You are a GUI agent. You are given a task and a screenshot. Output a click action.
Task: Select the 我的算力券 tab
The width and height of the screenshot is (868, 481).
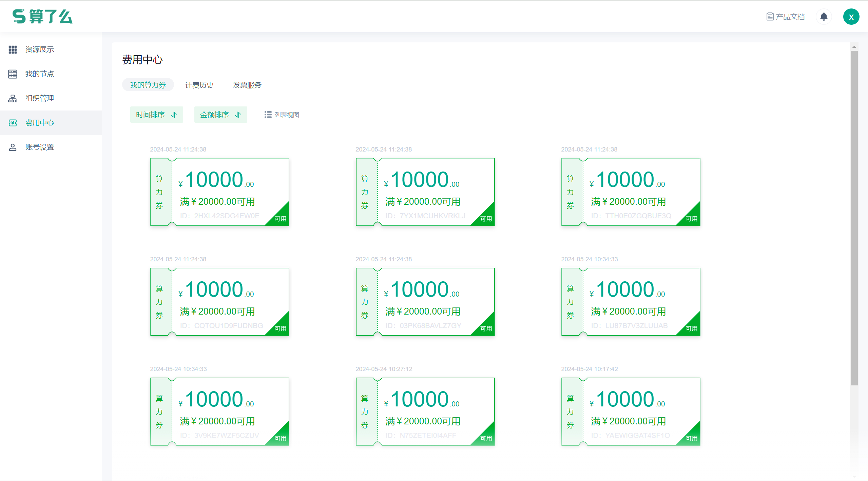(x=148, y=85)
